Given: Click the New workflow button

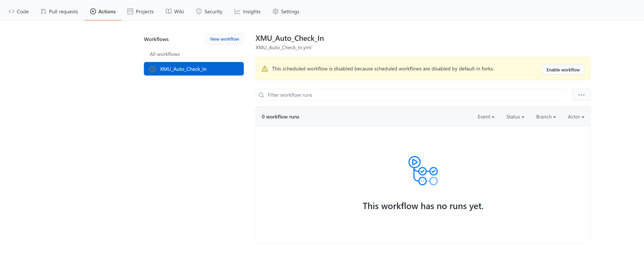Looking at the screenshot, I should click(x=224, y=39).
